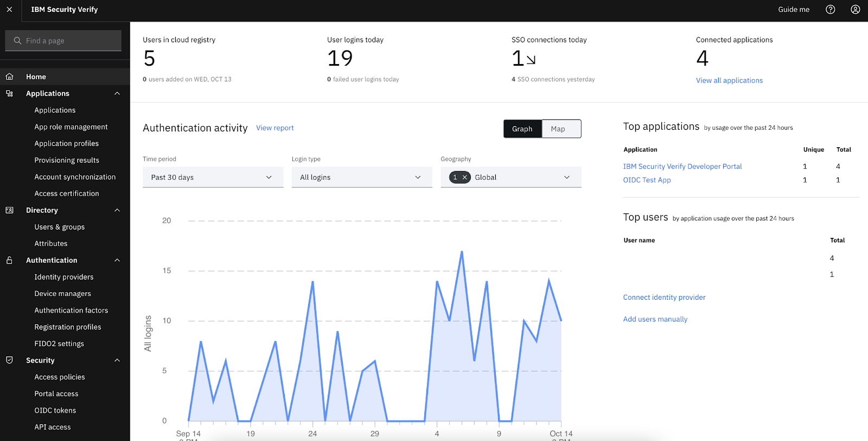Click the Sep 14 label on chart axis

point(188,434)
